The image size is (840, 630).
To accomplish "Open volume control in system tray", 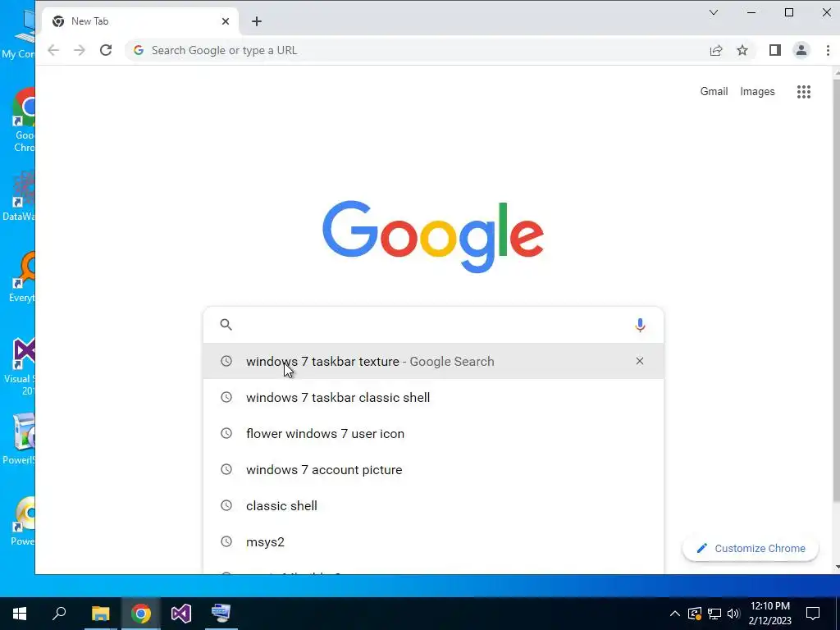I will point(733,614).
